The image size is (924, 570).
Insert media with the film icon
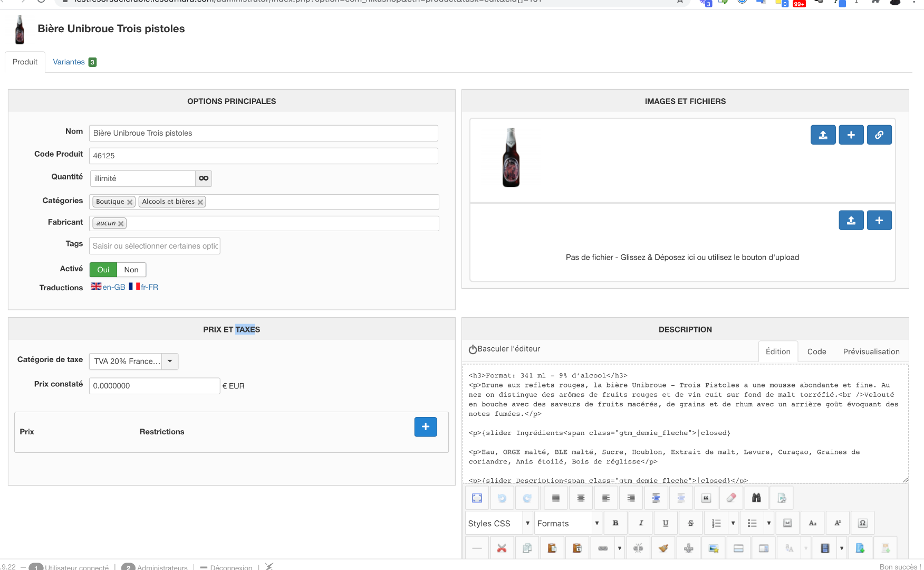pos(825,548)
